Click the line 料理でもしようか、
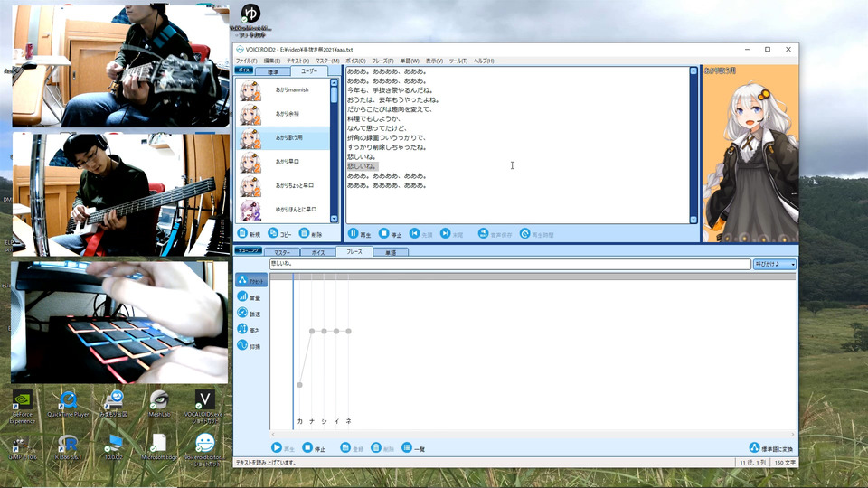Image resolution: width=868 pixels, height=488 pixels. pos(373,119)
